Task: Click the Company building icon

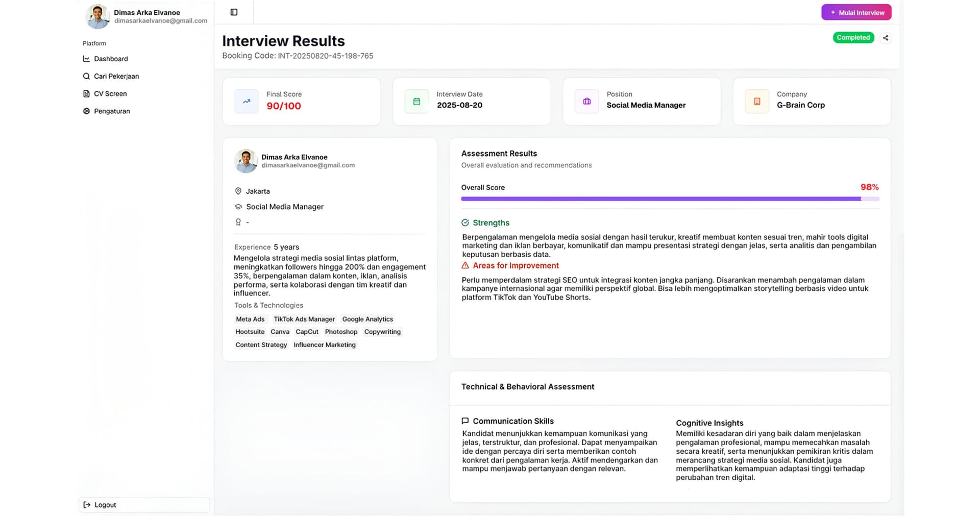Action: click(x=757, y=102)
